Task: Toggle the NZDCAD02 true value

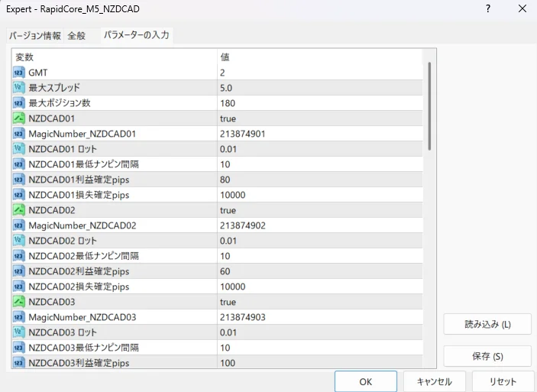Action: coord(228,210)
